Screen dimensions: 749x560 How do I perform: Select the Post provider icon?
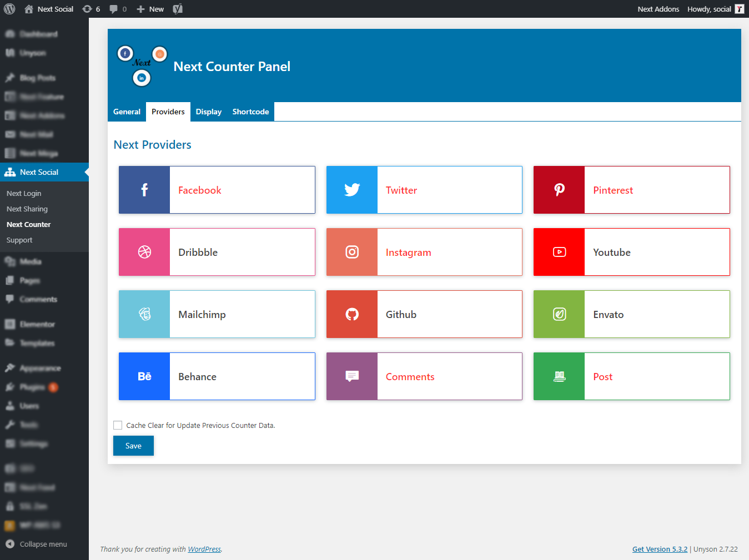pos(559,376)
